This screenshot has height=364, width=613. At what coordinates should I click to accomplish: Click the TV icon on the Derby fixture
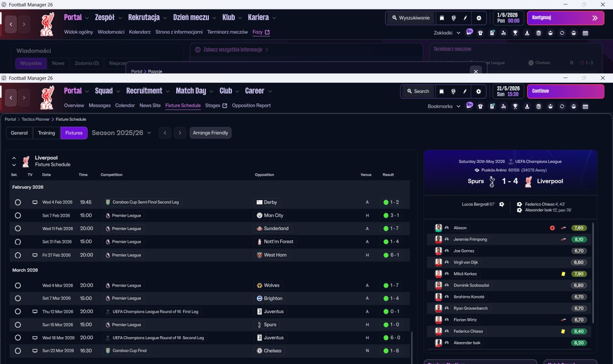34,203
